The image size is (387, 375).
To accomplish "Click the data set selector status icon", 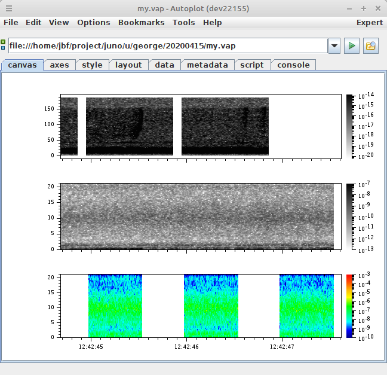I will pos(3,45).
